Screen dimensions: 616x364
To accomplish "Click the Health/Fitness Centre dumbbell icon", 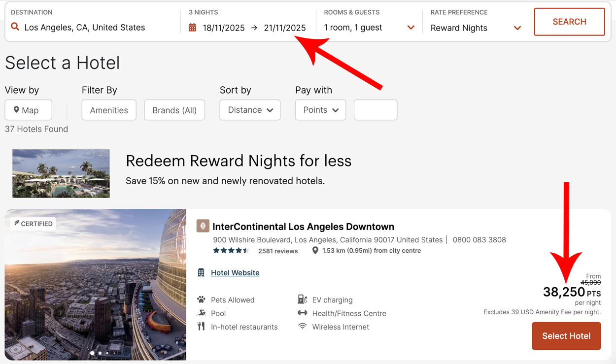I will tap(303, 313).
